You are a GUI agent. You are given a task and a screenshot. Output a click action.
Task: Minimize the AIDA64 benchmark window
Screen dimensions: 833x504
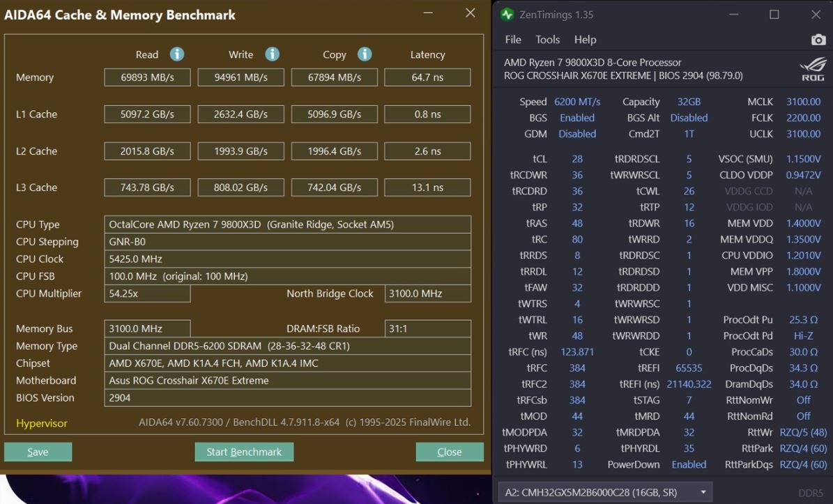[x=428, y=13]
